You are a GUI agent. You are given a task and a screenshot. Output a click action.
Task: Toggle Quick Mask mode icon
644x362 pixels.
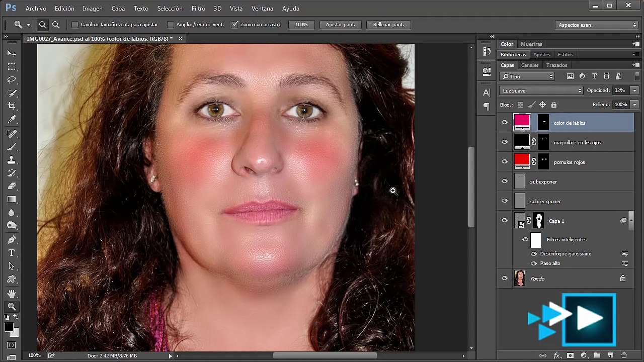coord(12,345)
